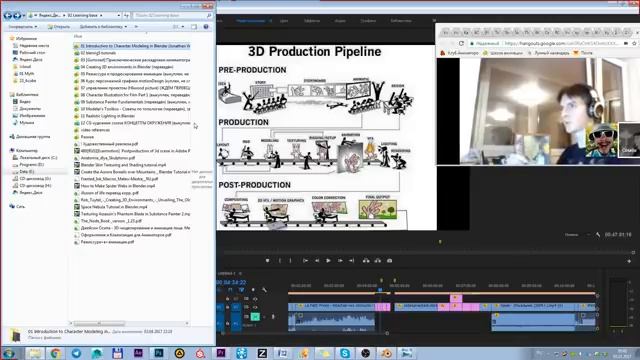The image size is (640, 360).
Task: Toggle lock on second video track
Action: pos(228,307)
